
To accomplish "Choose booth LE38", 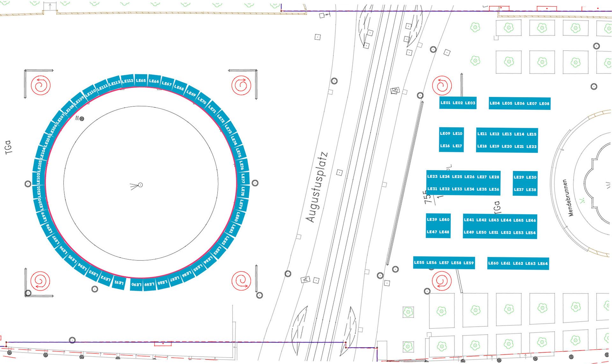I will coord(531,190).
